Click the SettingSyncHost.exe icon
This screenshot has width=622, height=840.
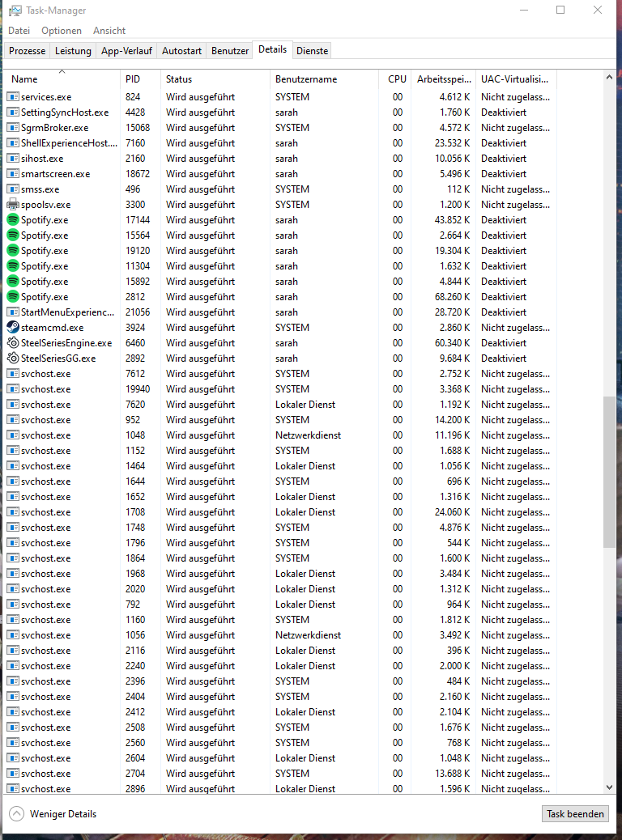pos(13,112)
